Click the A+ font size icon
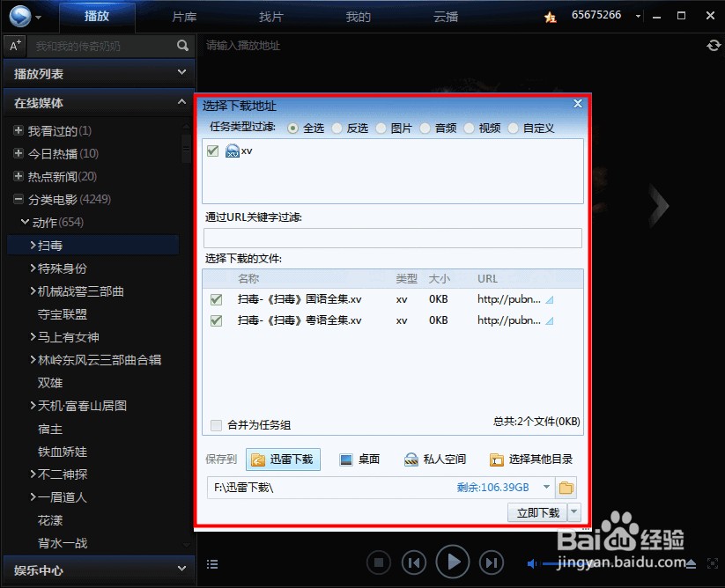The height and width of the screenshot is (588, 725). point(15,46)
